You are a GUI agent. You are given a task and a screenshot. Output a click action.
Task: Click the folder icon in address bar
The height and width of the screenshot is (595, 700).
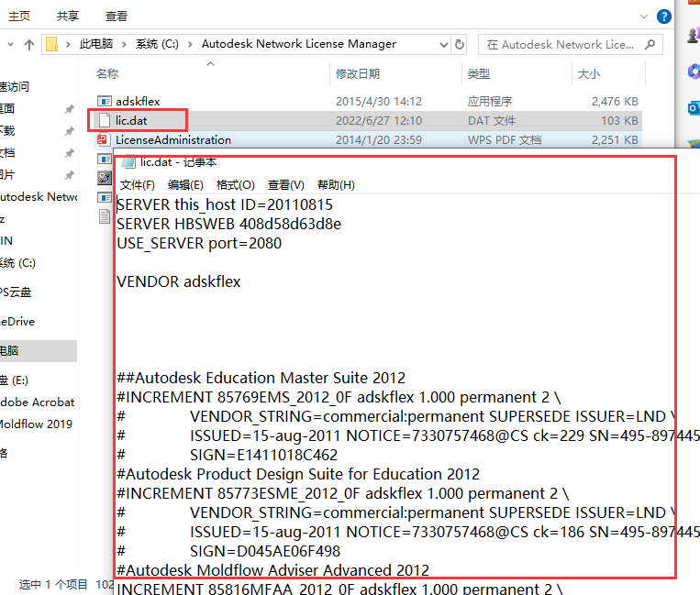51,44
